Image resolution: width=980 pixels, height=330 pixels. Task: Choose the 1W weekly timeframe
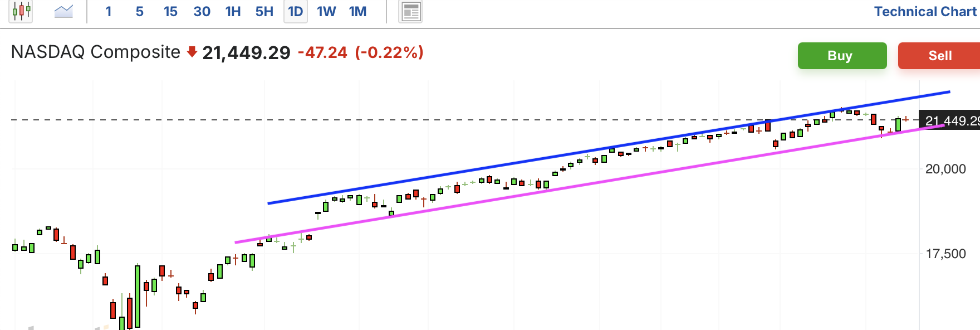(x=326, y=12)
